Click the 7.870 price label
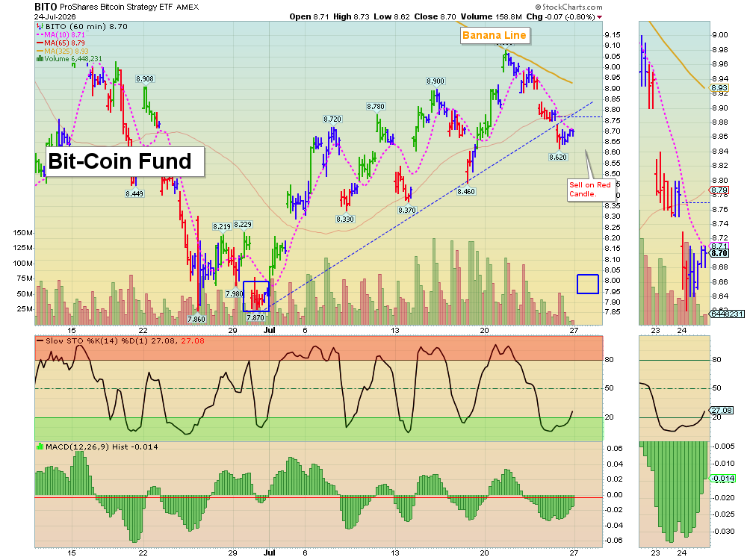747x560 pixels. pyautogui.click(x=255, y=317)
